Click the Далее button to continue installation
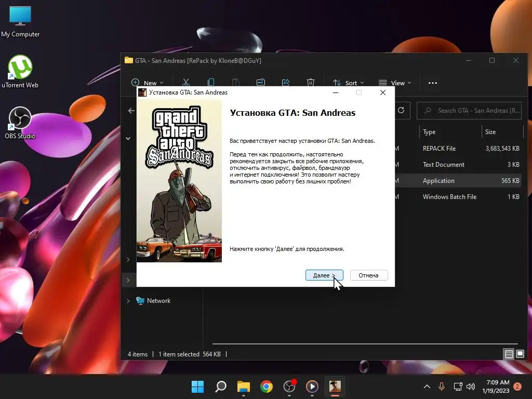The height and width of the screenshot is (399, 532). 324,275
